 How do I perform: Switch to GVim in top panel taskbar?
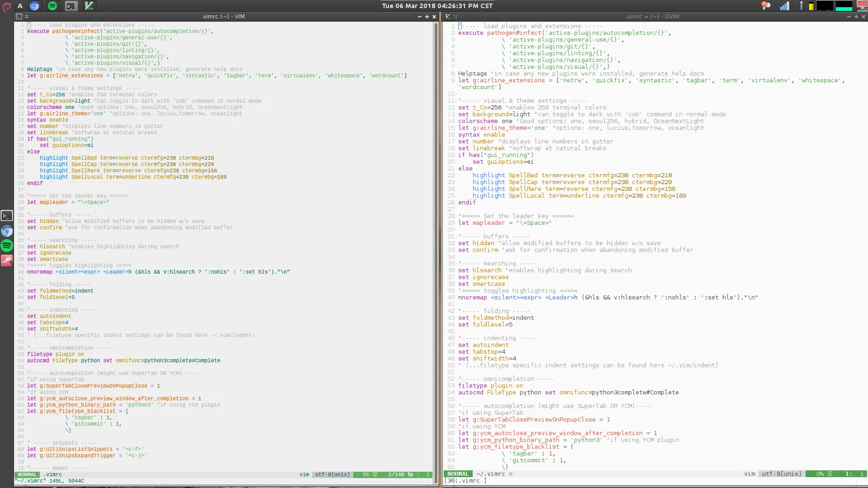pyautogui.click(x=89, y=6)
